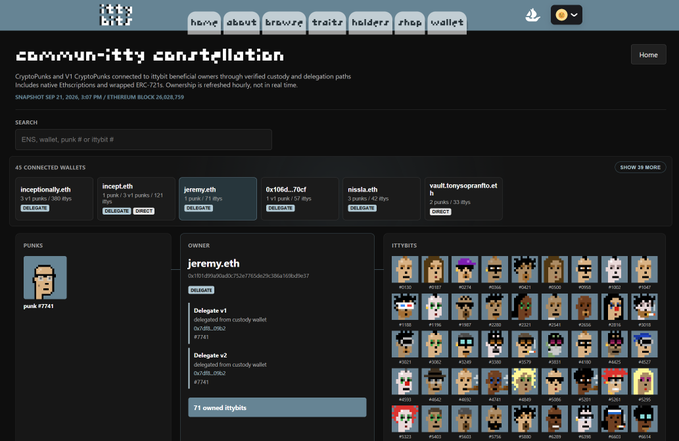Click the DELEGATE badge in Owner panel
Viewport: 679px width, 441px height.
tap(201, 290)
